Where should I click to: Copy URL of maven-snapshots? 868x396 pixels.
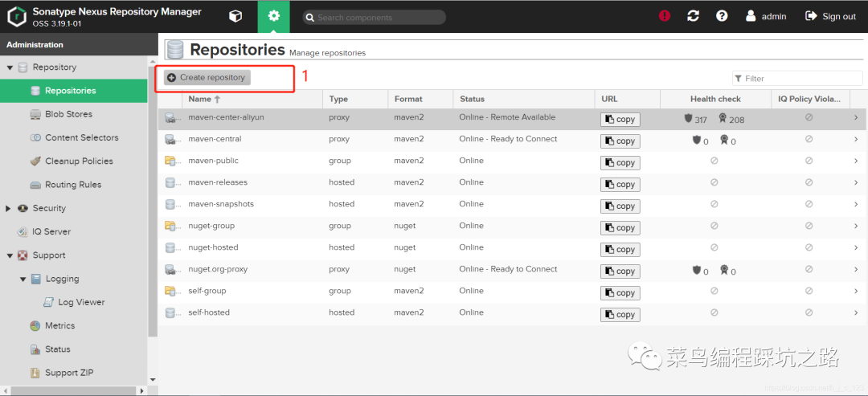(620, 206)
